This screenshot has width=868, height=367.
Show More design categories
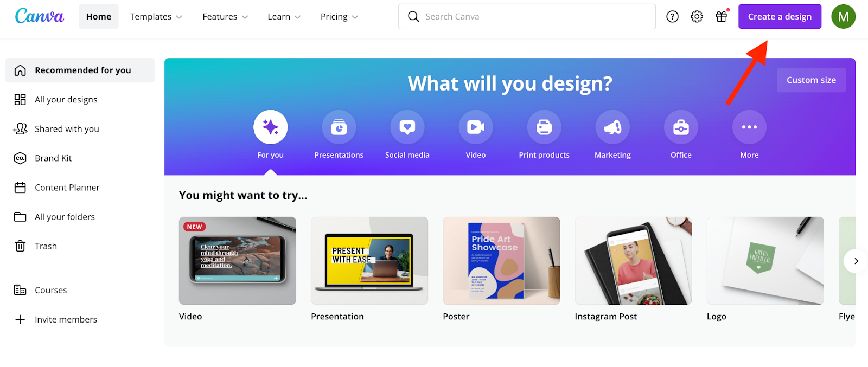749,127
